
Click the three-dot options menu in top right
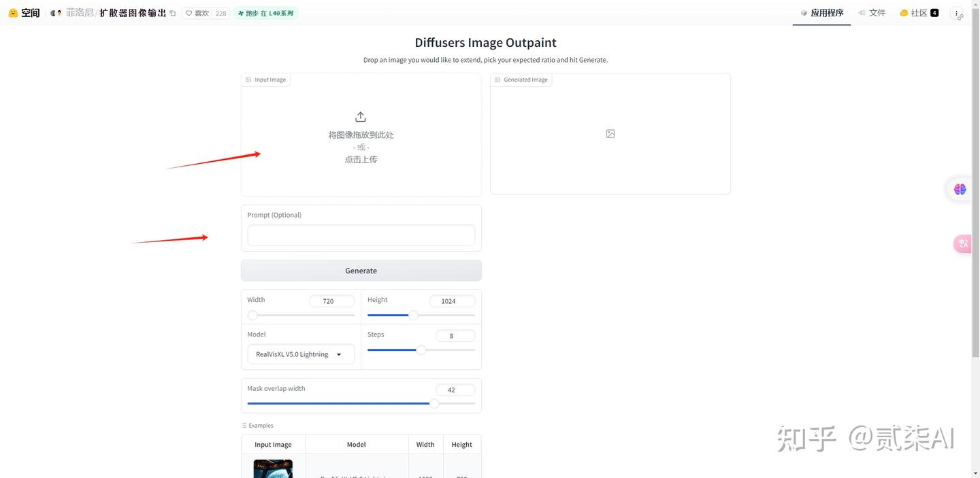coord(958,13)
